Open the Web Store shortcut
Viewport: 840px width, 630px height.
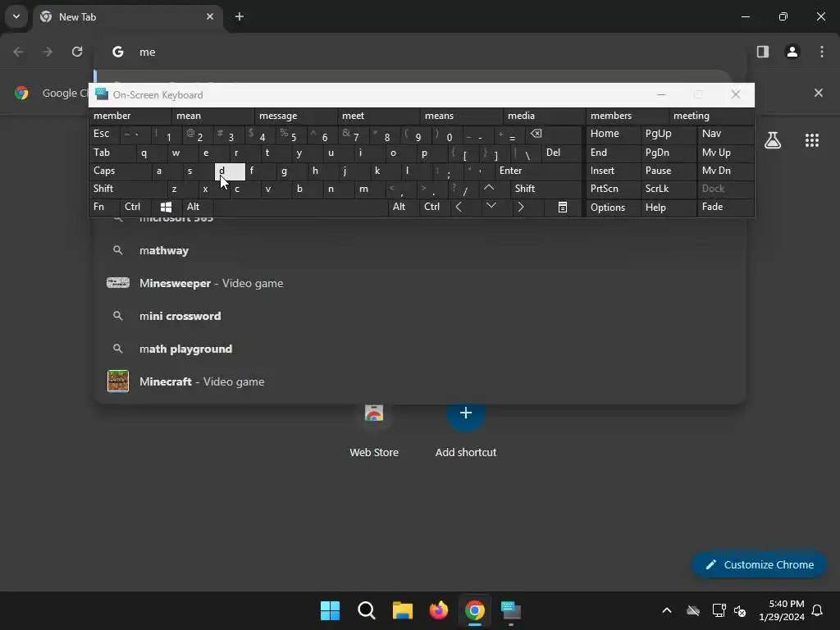click(x=374, y=430)
